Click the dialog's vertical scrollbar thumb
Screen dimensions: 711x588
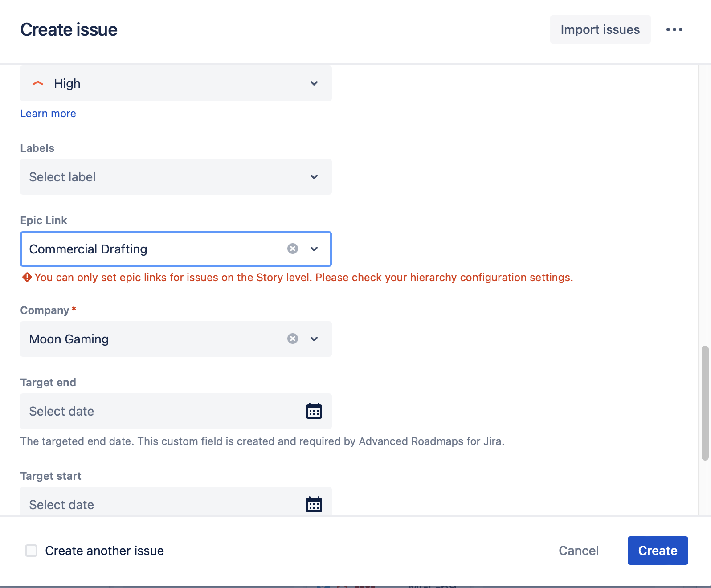[x=705, y=402]
